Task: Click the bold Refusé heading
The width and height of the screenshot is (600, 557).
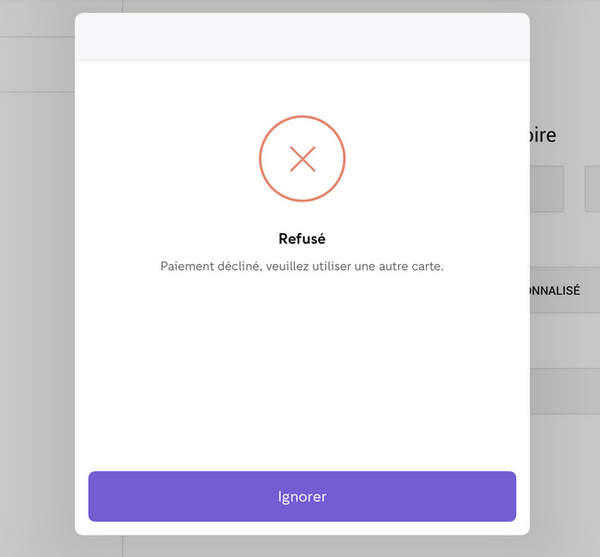Action: coord(302,239)
